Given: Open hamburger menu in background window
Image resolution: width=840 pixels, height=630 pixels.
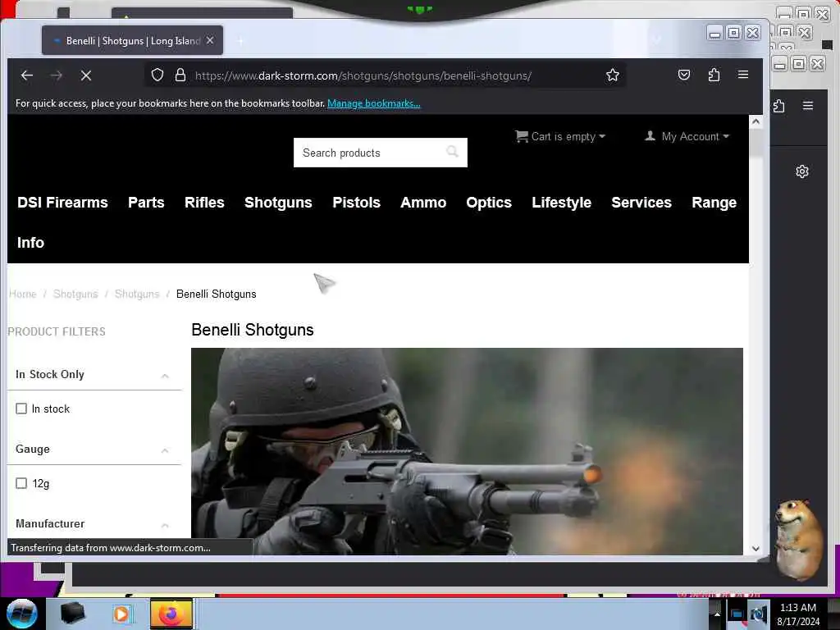Looking at the screenshot, I should pos(808,106).
